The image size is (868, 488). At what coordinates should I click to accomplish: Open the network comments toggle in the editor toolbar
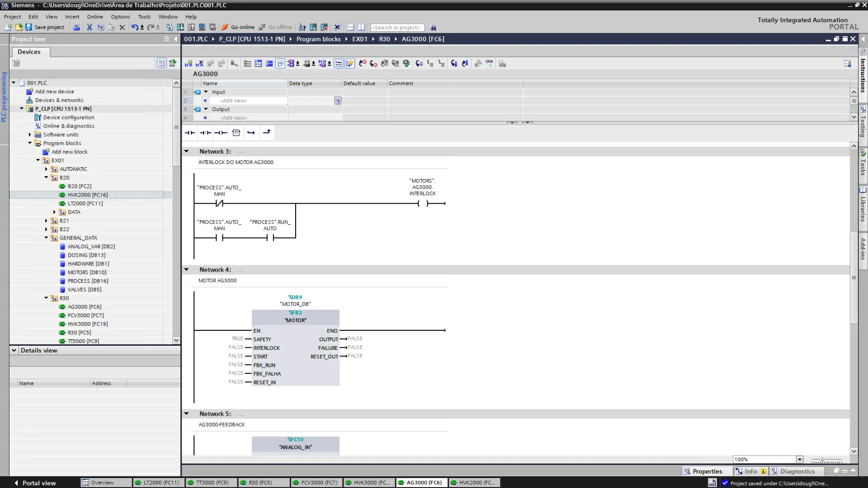point(281,63)
